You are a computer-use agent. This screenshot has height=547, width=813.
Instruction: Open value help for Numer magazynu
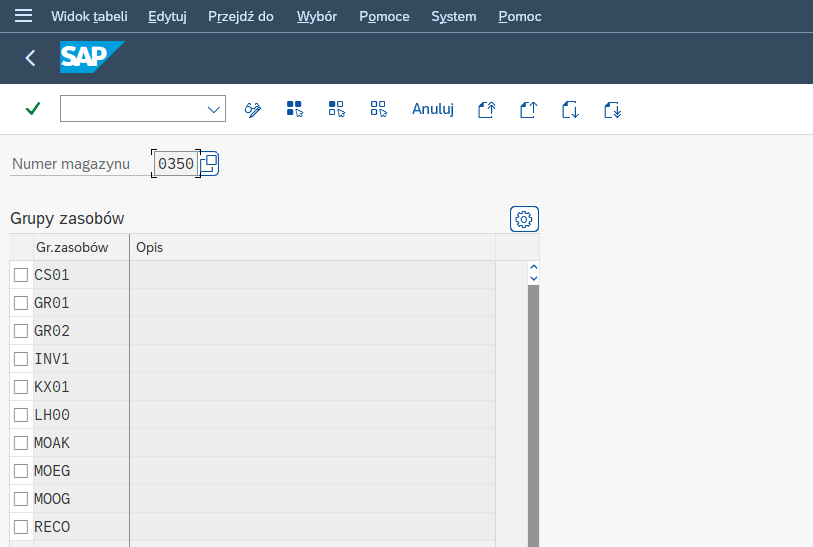pyautogui.click(x=209, y=163)
